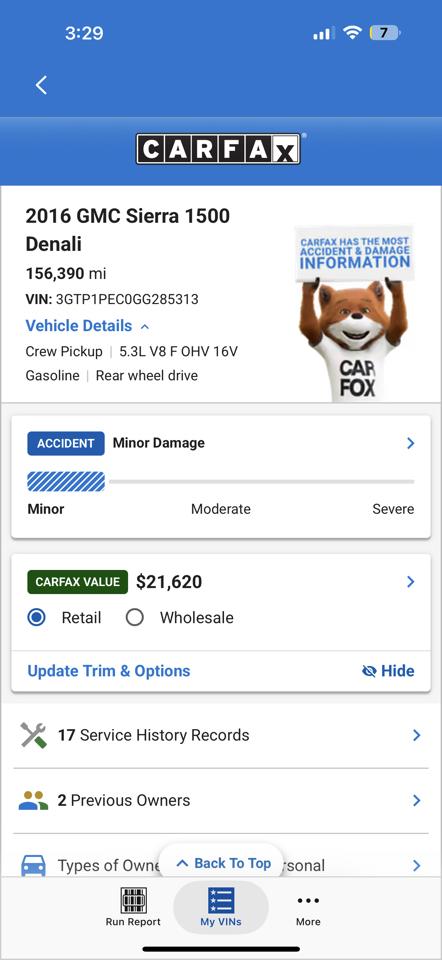The height and width of the screenshot is (960, 442).
Task: Tap the wrench service history icon
Action: (x=33, y=735)
